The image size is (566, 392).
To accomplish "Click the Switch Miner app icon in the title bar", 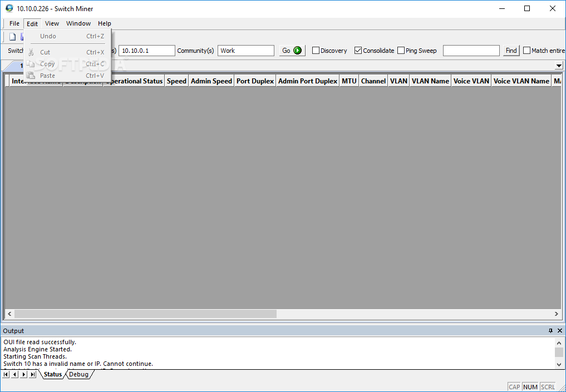I will [9, 8].
